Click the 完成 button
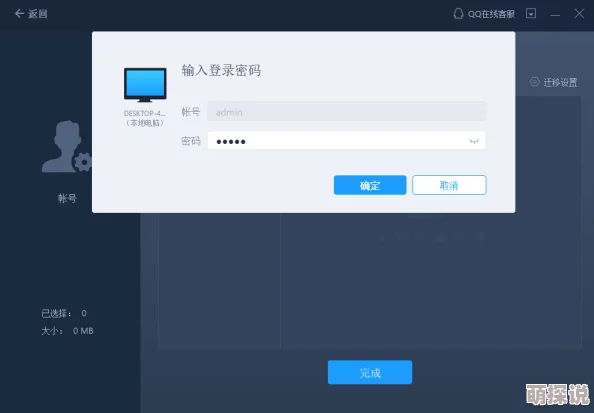Screen dimensions: 594x413 (370, 372)
